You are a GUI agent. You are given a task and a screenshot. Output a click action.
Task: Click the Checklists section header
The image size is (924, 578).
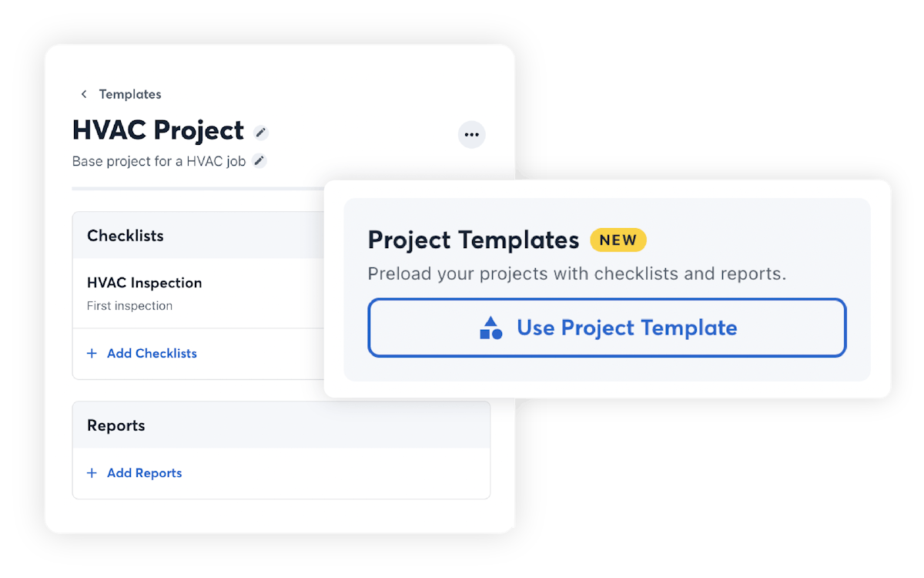point(126,236)
